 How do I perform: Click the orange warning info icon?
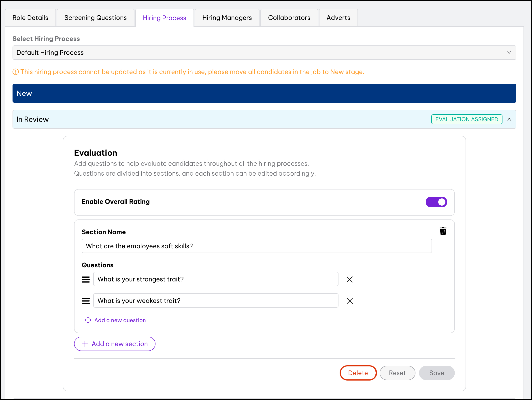[x=16, y=72]
